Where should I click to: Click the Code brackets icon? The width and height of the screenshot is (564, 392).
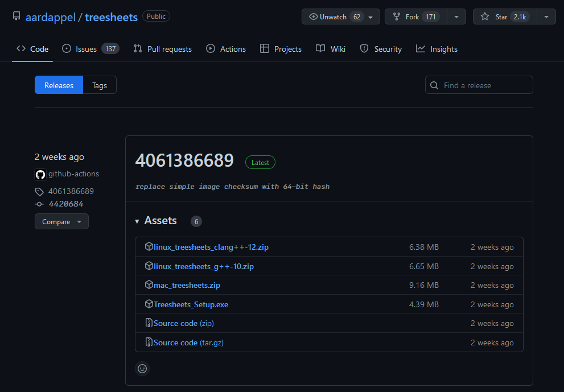(x=21, y=48)
